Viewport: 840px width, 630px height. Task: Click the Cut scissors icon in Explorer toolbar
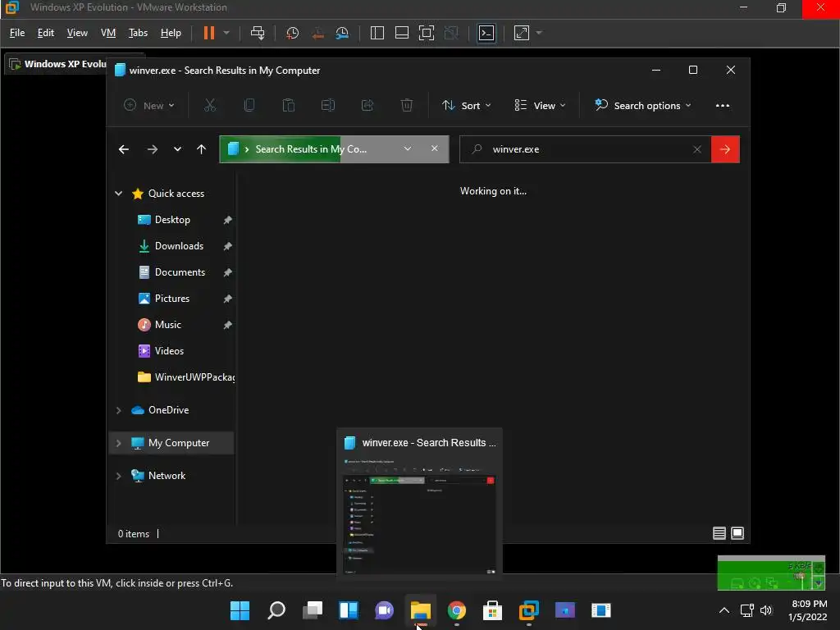pos(210,106)
